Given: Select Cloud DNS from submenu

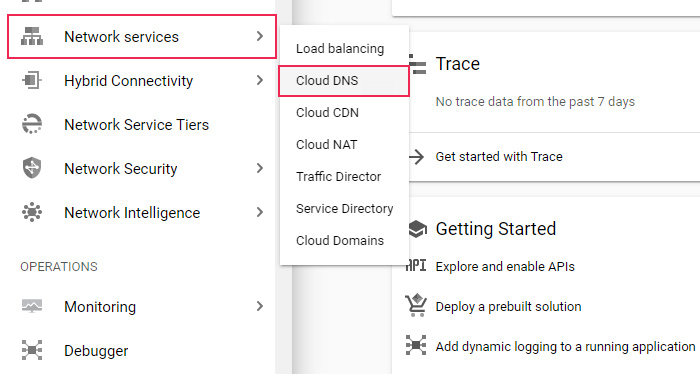Looking at the screenshot, I should [x=344, y=81].
